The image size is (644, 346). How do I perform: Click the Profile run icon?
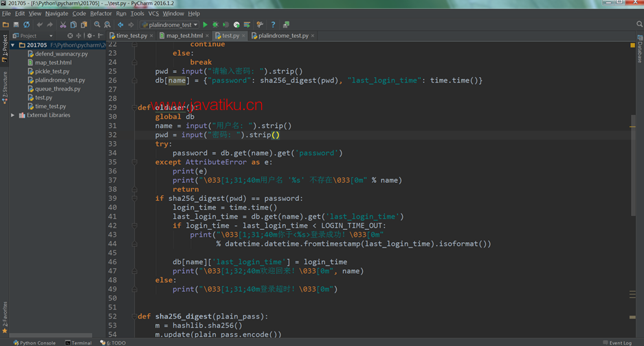click(x=236, y=25)
